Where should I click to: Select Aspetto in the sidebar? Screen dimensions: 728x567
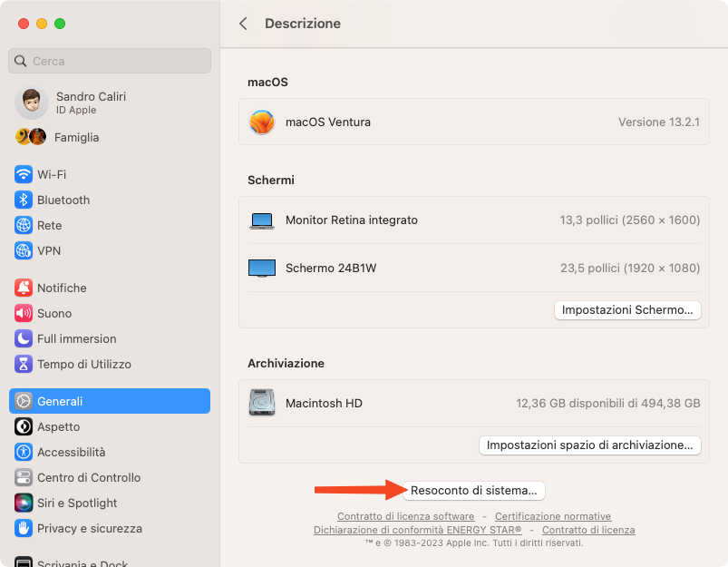click(110, 426)
